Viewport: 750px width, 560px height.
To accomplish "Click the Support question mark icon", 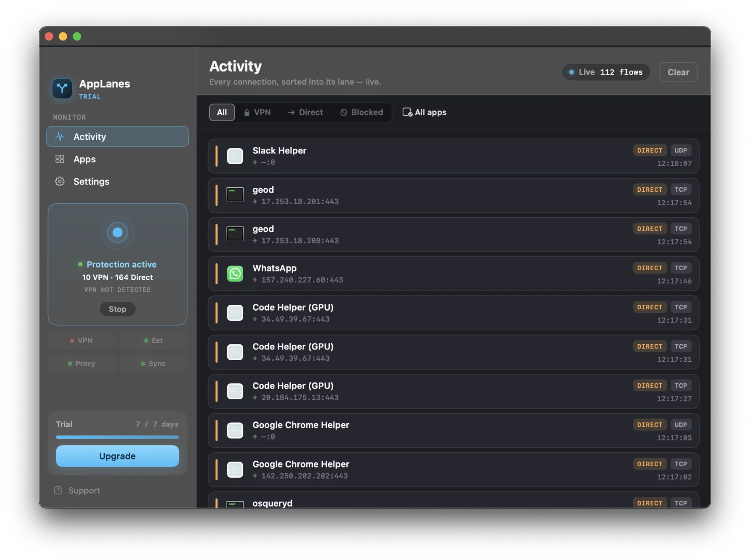I will tap(58, 491).
